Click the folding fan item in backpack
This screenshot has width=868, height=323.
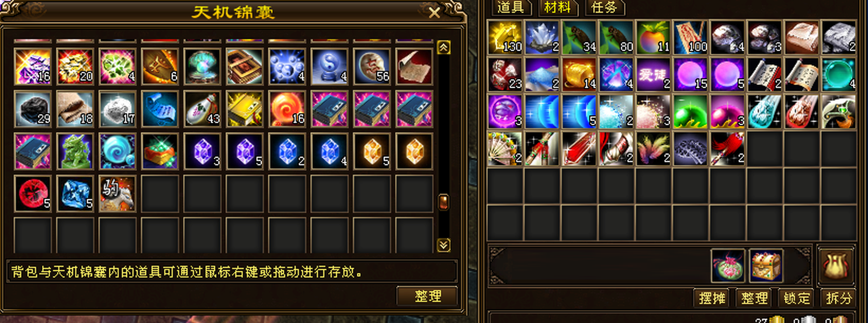click(505, 149)
